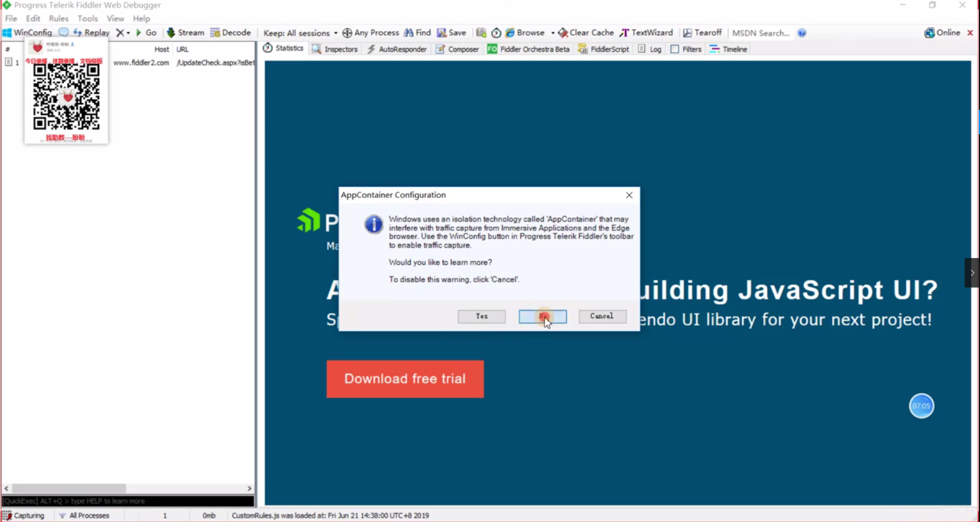Screen dimensions: 980x522
Task: Open the Remove sessions X dropdown
Action: point(123,32)
